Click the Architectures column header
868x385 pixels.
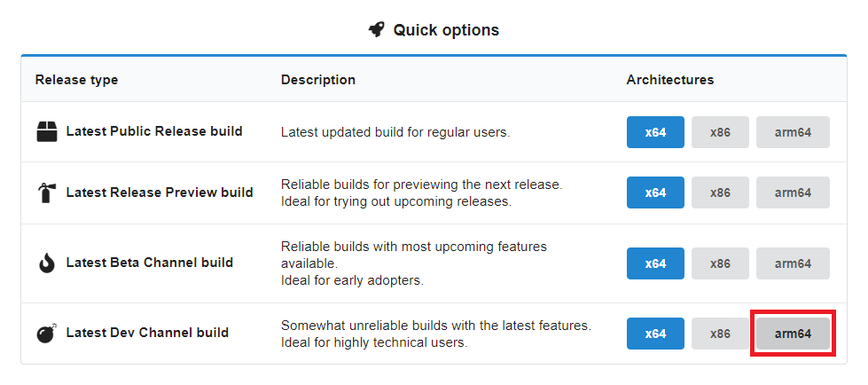pos(669,80)
